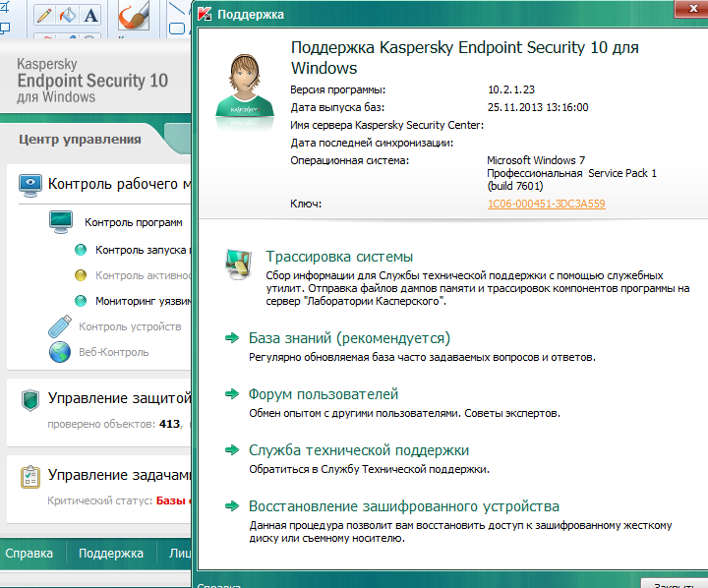The height and width of the screenshot is (588, 708).
Task: Open Восстановление зашифрованного устройства link
Action: click(x=404, y=506)
